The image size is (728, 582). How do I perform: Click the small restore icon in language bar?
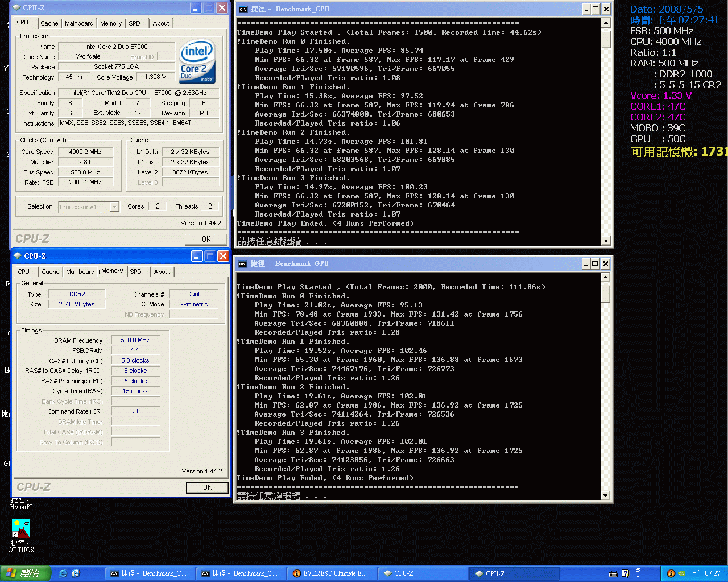638,570
